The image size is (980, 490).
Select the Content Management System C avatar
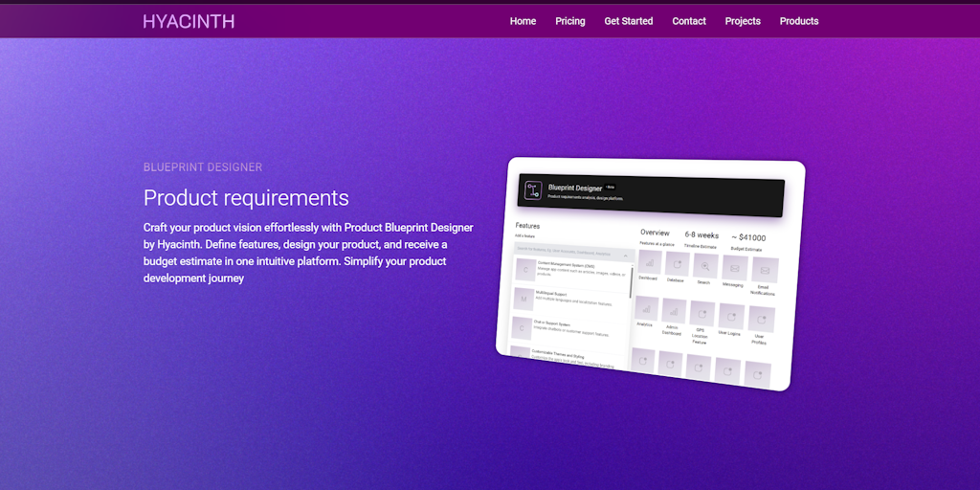525,270
